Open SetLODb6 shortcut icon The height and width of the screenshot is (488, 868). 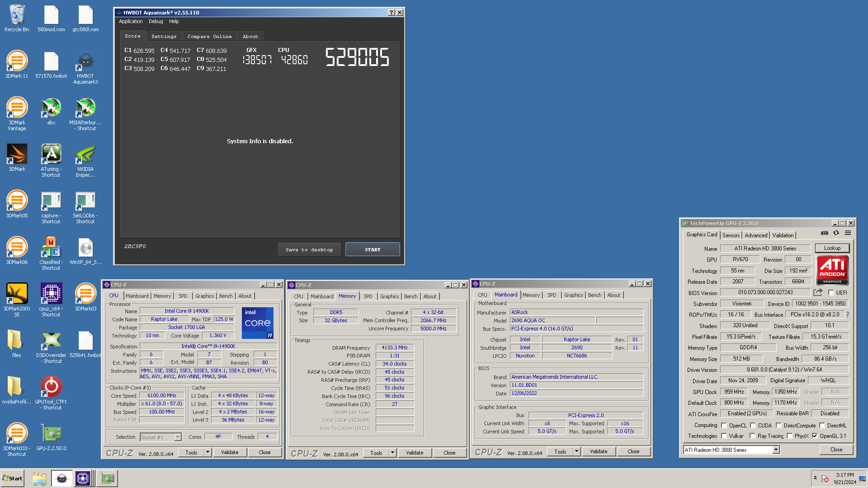point(85,207)
